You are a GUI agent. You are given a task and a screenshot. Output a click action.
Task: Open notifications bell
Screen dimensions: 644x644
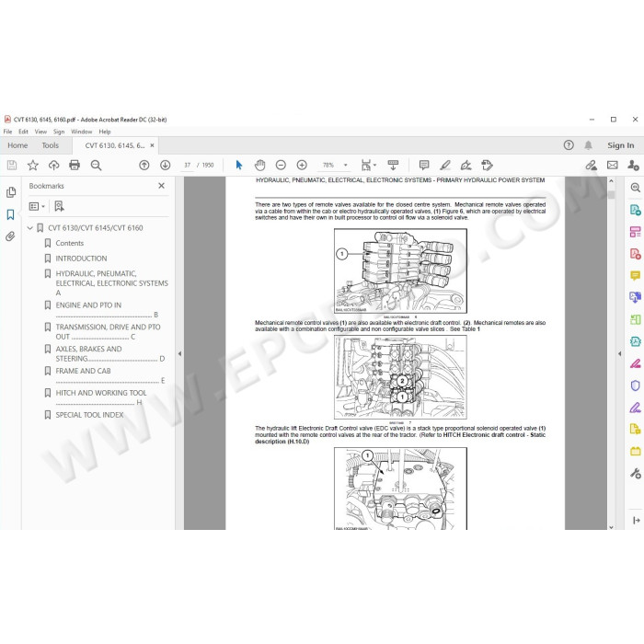(x=588, y=145)
